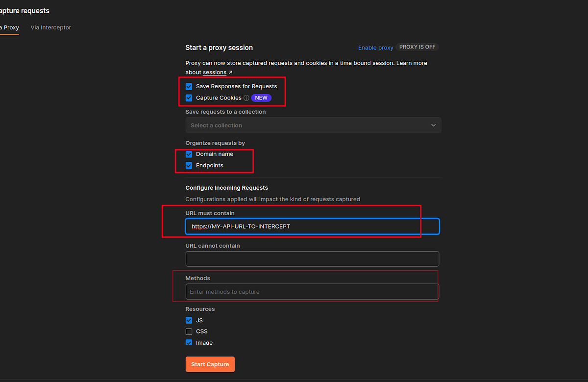Viewport: 588px width, 382px height.
Task: Click the Methods capture input field
Action: point(312,291)
